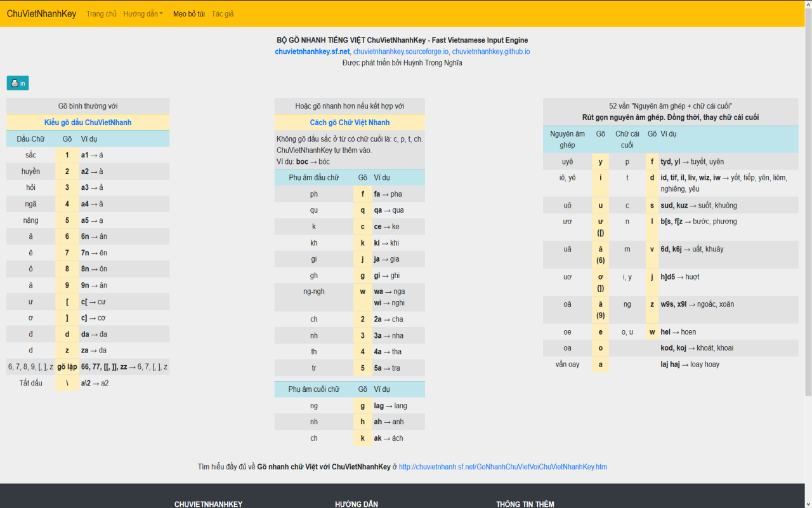
Task: Click the 'a3 → ả' example text
Action: 92,188
